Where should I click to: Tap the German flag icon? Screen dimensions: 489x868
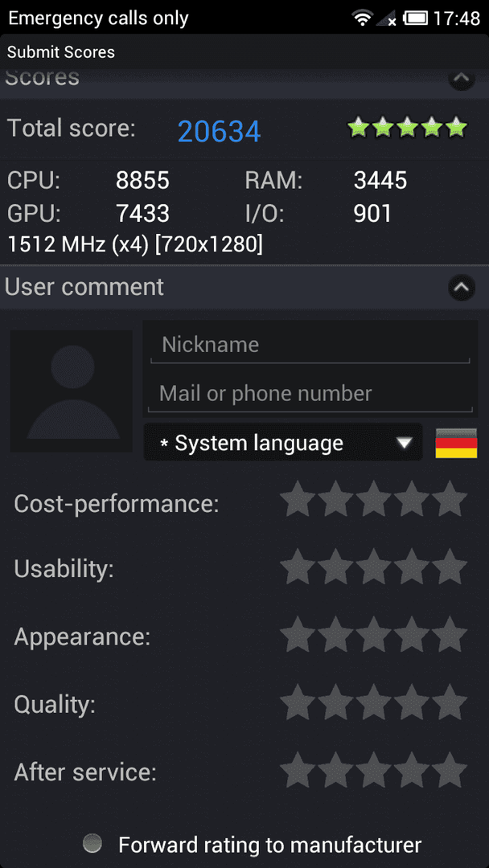tap(456, 443)
